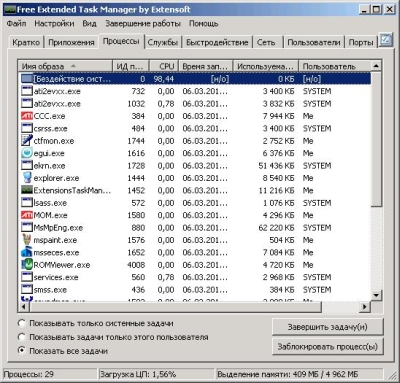Click the green icon beside ROMMiewer.exe
The height and width of the screenshot is (383, 400).
[x=27, y=265]
